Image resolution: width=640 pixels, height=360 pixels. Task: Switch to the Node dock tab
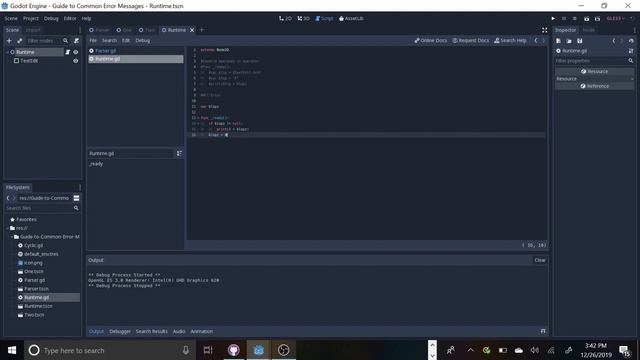click(588, 30)
